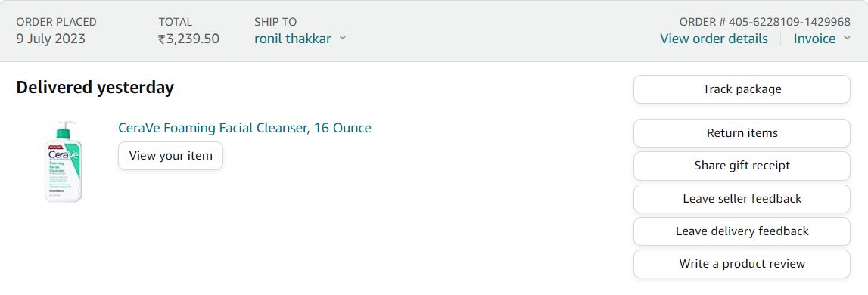This screenshot has width=868, height=295.
Task: Click Leave seller feedback
Action: [742, 199]
